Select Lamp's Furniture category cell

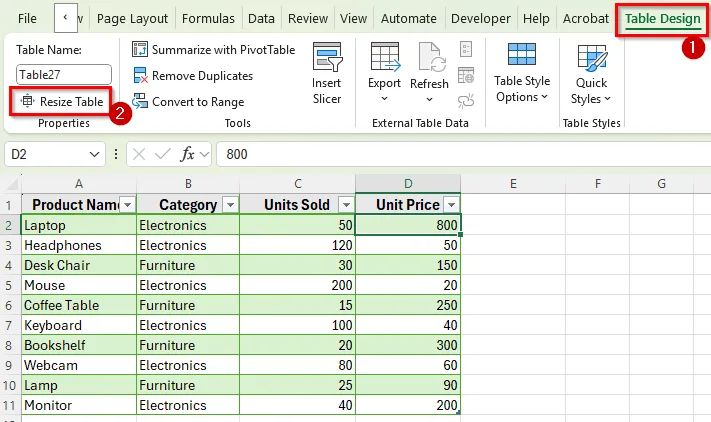point(188,385)
